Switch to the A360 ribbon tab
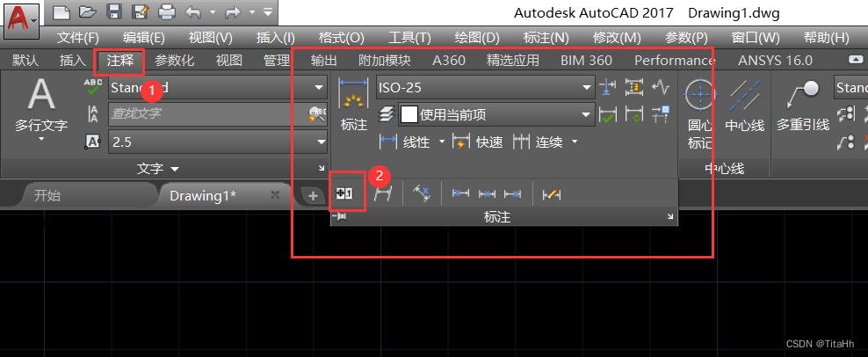This screenshot has height=357, width=868. click(449, 61)
